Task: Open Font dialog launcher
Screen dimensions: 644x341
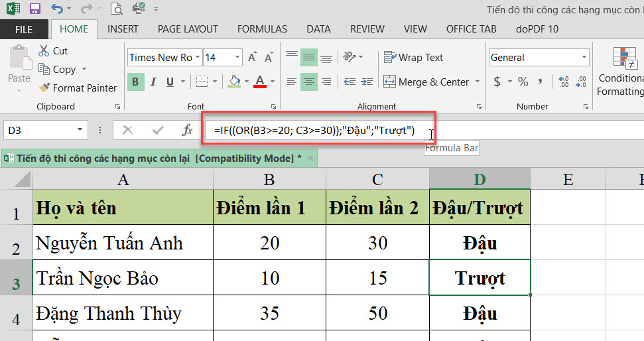Action: pos(273,106)
